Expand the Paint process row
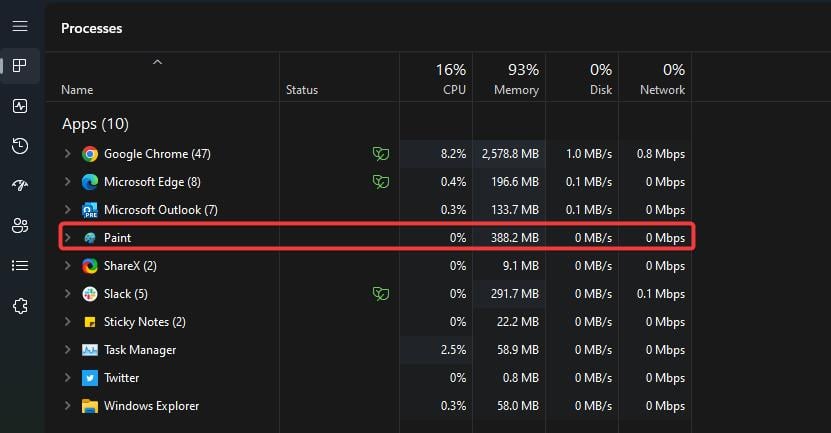The height and width of the screenshot is (433, 831). [x=67, y=238]
